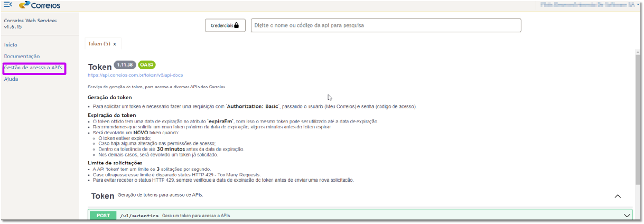Open Documentação in the sidebar
Viewport: 644px width, 224px height.
click(22, 57)
